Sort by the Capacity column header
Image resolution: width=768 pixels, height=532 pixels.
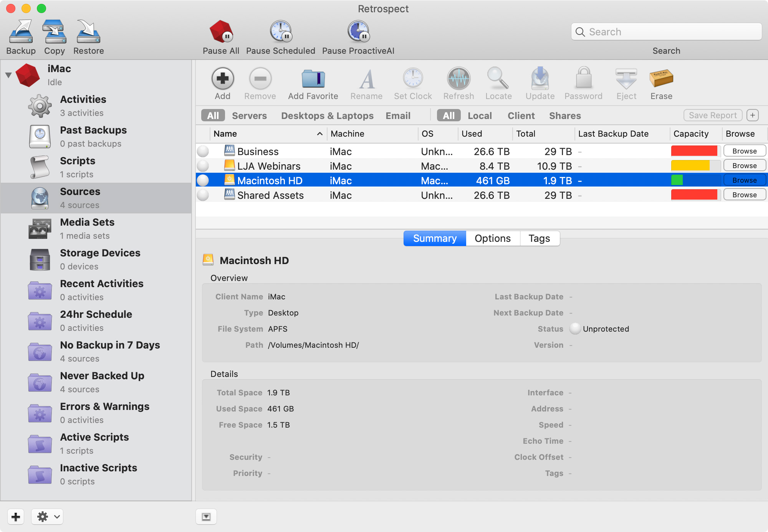(x=696, y=134)
